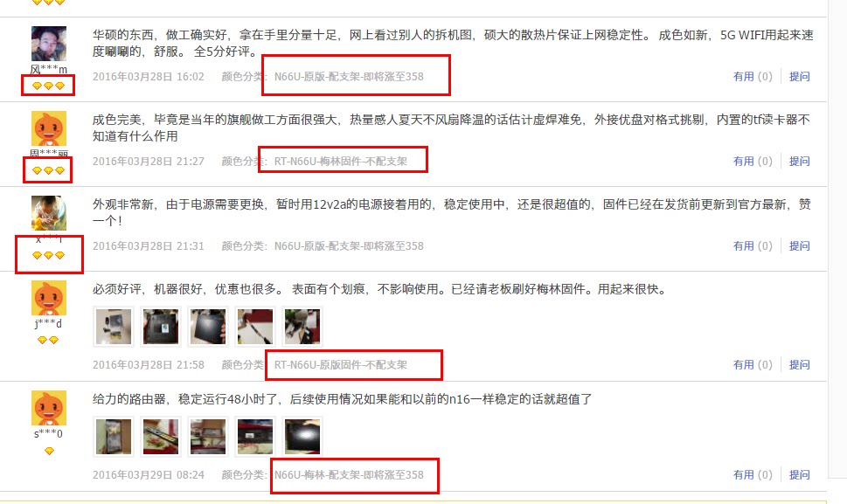Image resolution: width=847 pixels, height=504 pixels.
Task: Click the avatar photo of reviewer 风***m
Action: (49, 43)
